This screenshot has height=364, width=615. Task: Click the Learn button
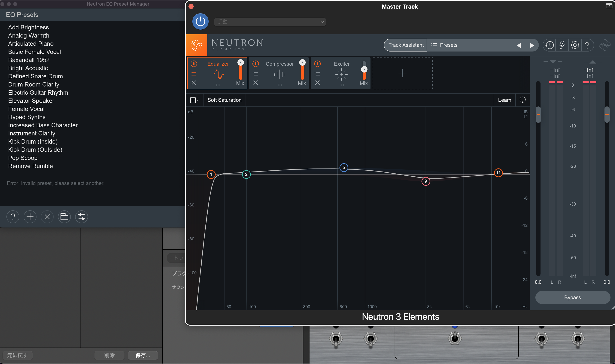click(x=504, y=100)
